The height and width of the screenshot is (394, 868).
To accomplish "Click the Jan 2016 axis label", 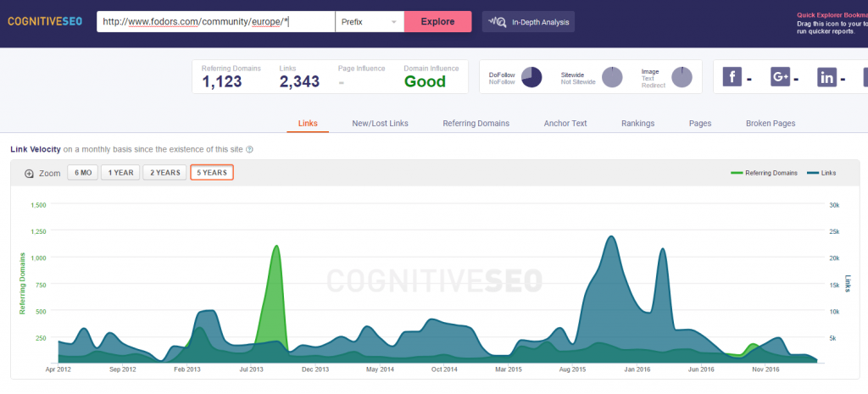I will pyautogui.click(x=637, y=369).
